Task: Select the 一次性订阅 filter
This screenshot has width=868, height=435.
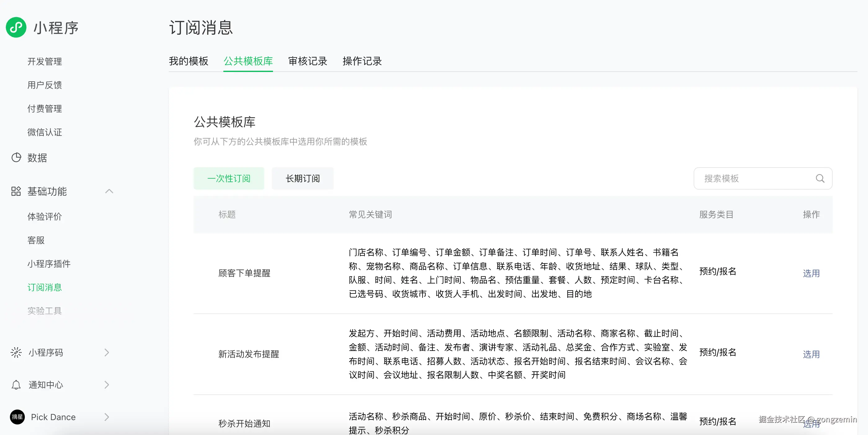Action: (x=229, y=178)
